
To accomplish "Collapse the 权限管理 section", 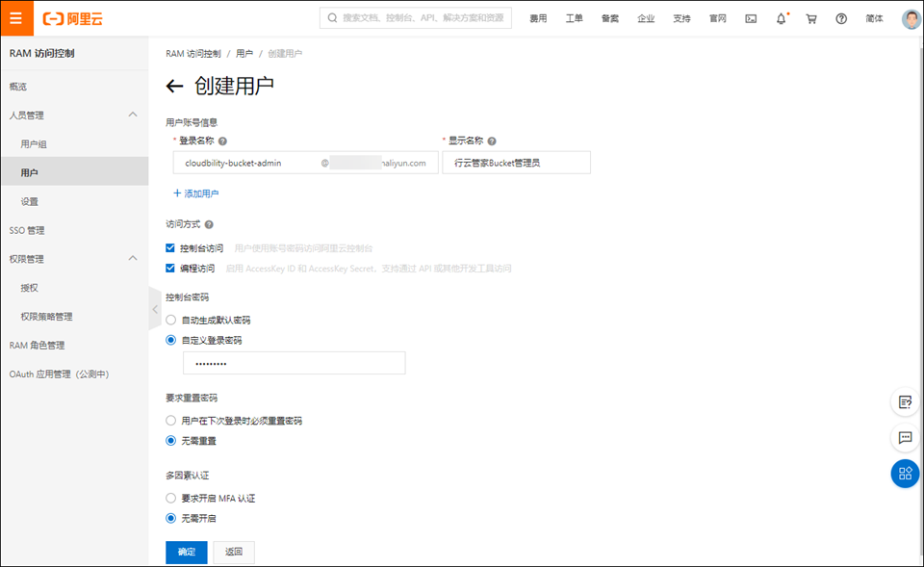I will (x=133, y=259).
